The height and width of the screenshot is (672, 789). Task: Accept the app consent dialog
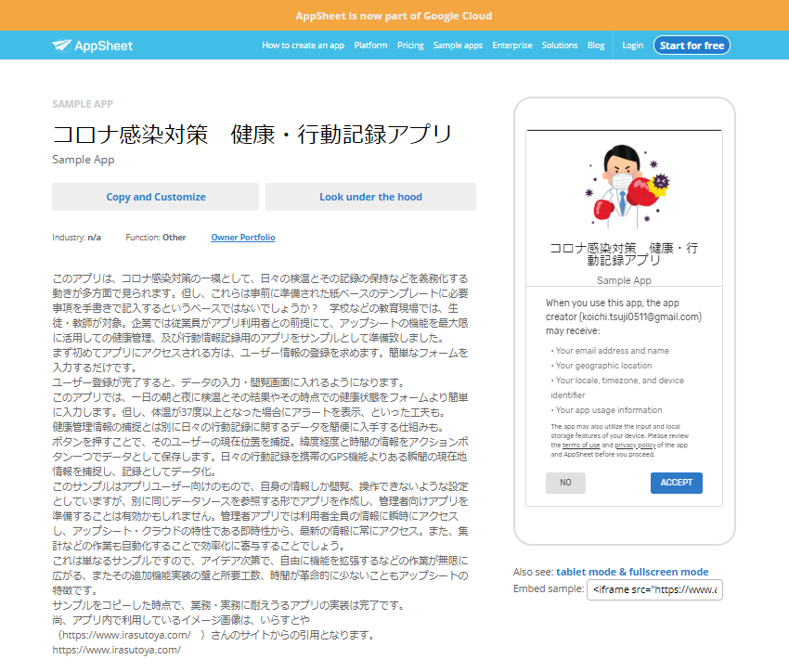click(677, 483)
